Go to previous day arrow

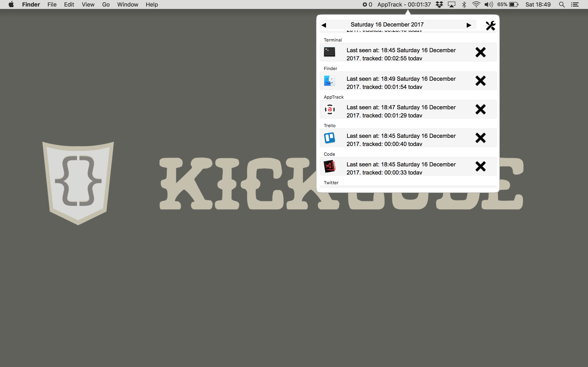coord(324,25)
